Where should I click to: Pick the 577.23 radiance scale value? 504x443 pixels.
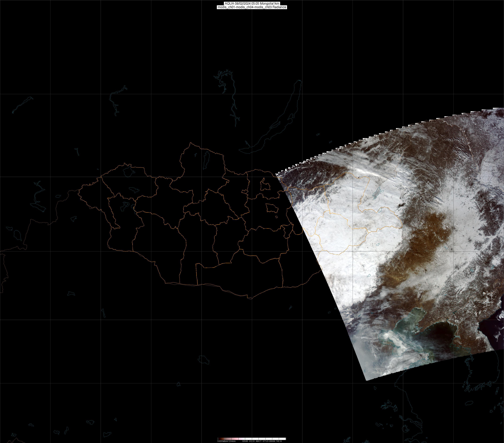[265, 441]
